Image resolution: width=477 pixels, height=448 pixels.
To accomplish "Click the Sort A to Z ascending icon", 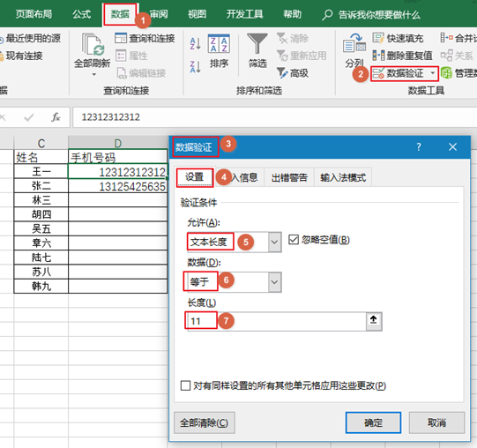I will pos(196,43).
